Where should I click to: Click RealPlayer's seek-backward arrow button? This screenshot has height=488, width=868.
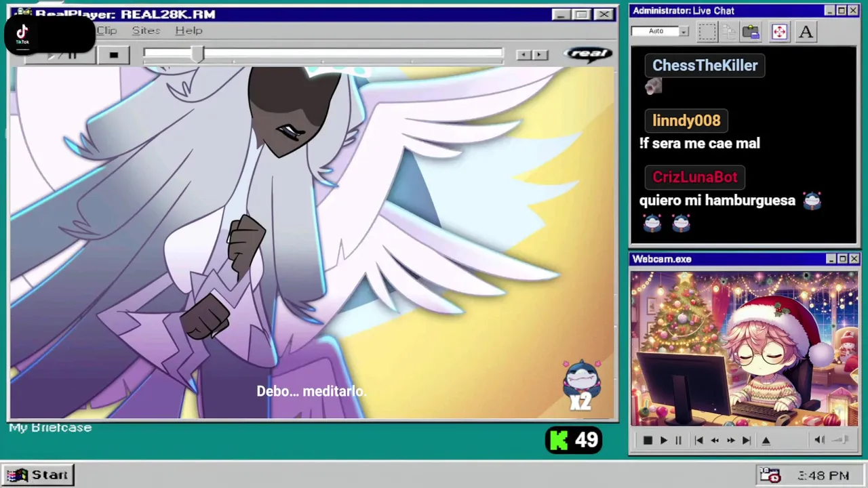coord(523,55)
